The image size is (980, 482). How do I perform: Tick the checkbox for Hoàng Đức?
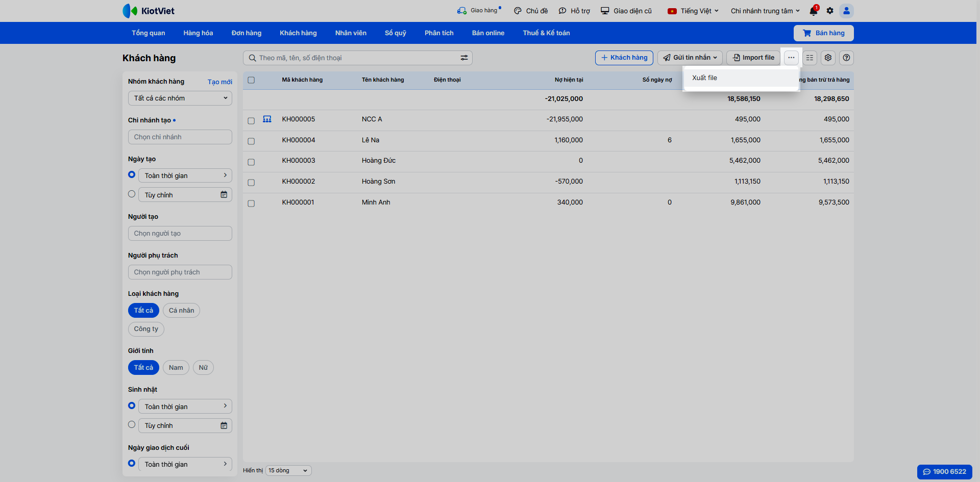(251, 162)
